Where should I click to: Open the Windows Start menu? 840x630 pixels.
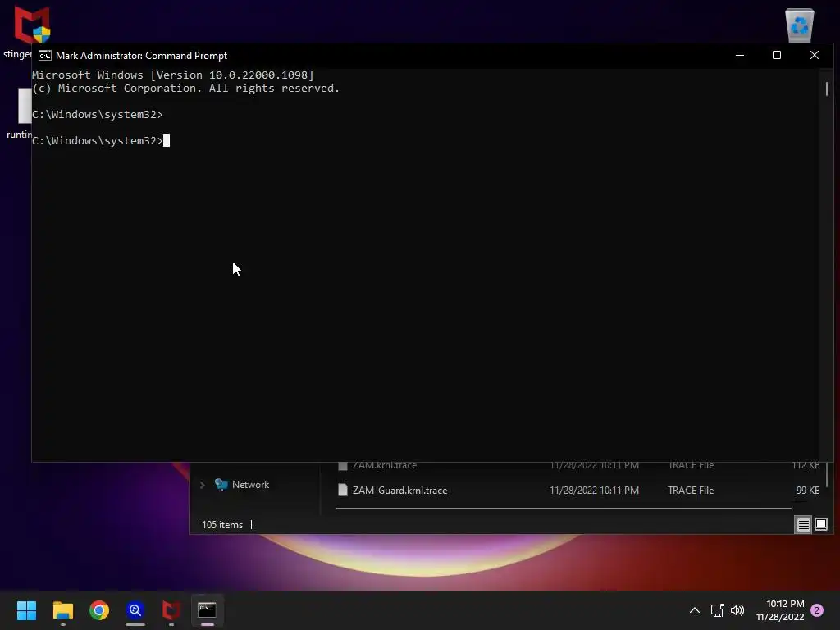(26, 610)
